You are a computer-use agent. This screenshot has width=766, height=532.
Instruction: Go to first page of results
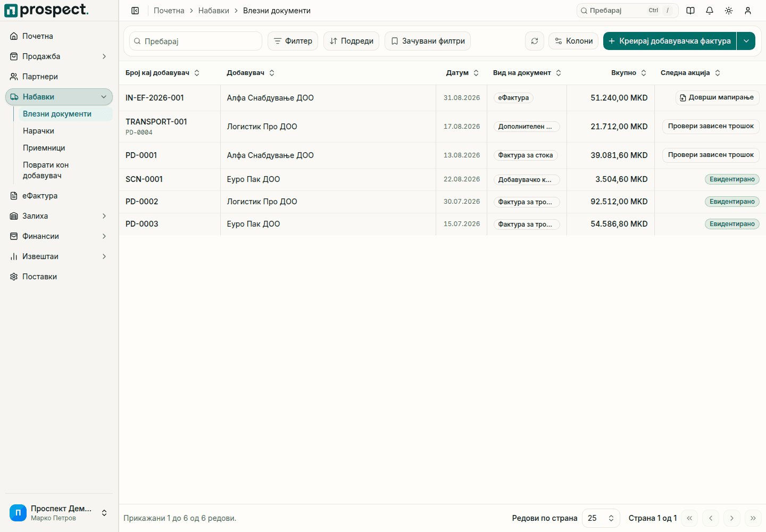tap(689, 518)
